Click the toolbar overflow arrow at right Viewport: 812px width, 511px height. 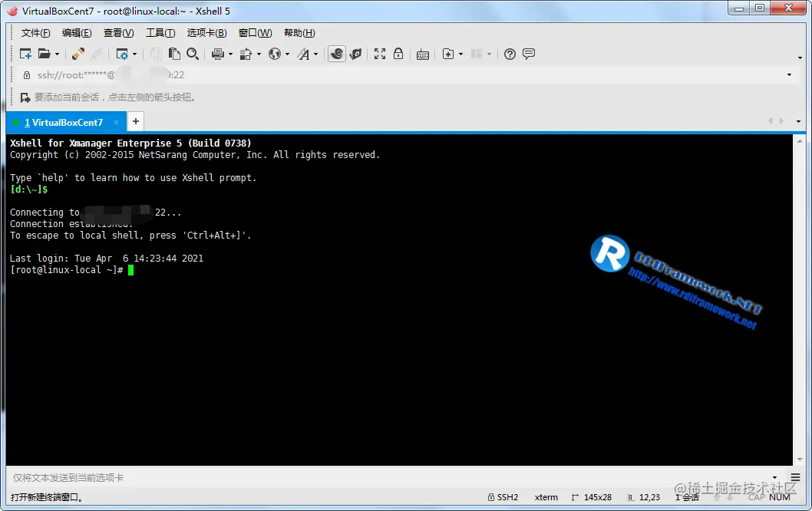800,58
